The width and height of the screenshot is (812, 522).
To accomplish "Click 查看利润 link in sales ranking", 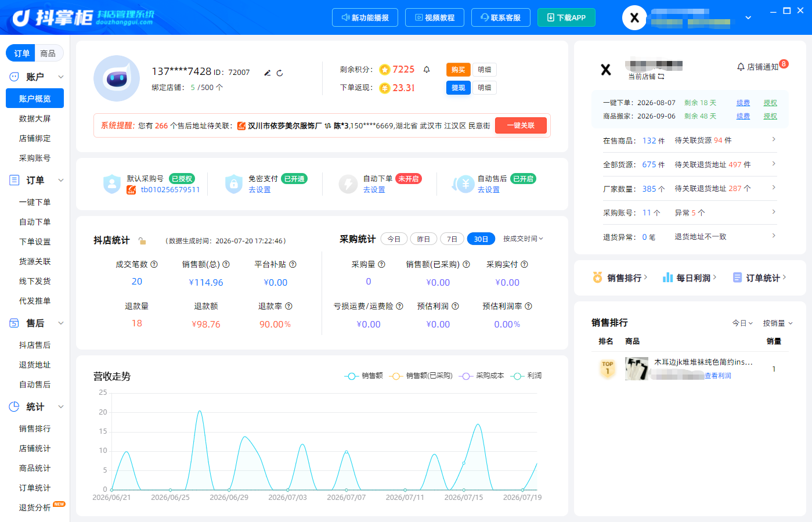I will pyautogui.click(x=718, y=376).
